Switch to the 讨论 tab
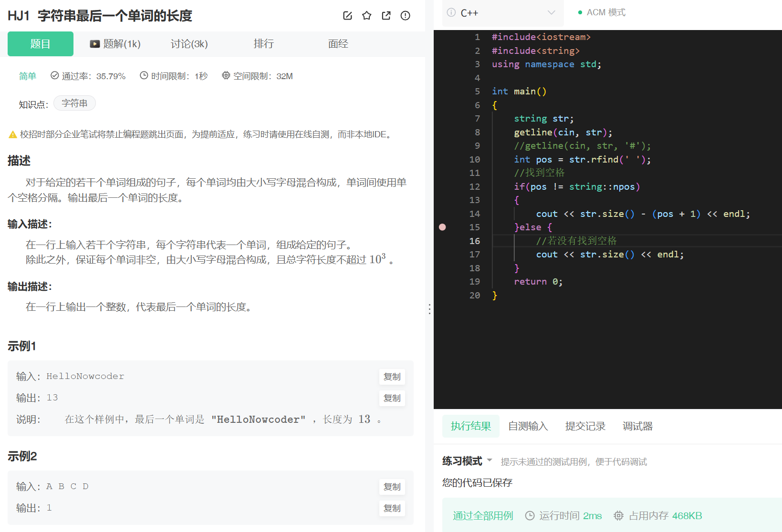Image resolution: width=782 pixels, height=532 pixels. (x=189, y=44)
